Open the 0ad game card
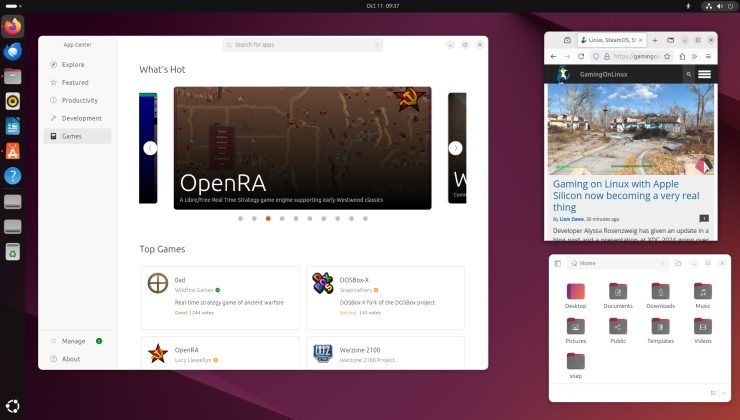Viewport: 740px width, 420px height. pos(220,298)
